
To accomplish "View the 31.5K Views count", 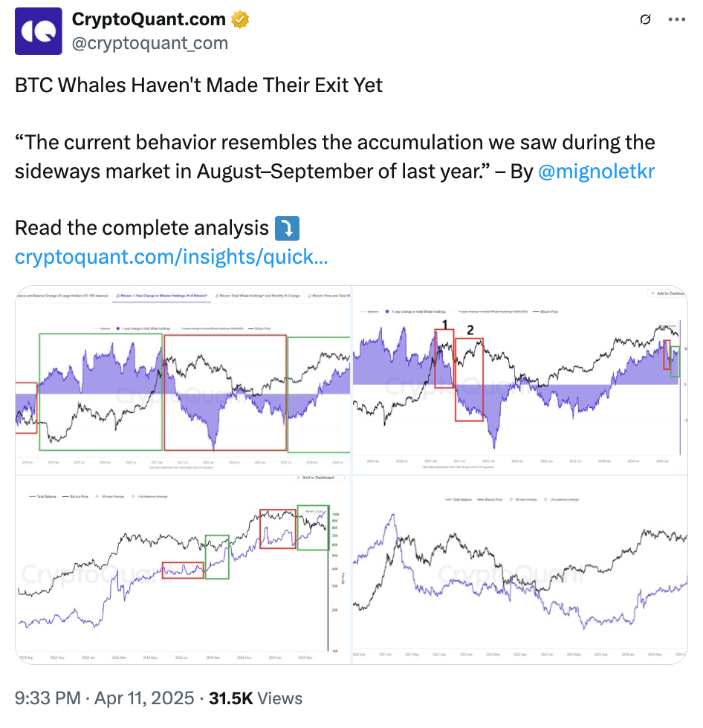I will pos(256,698).
